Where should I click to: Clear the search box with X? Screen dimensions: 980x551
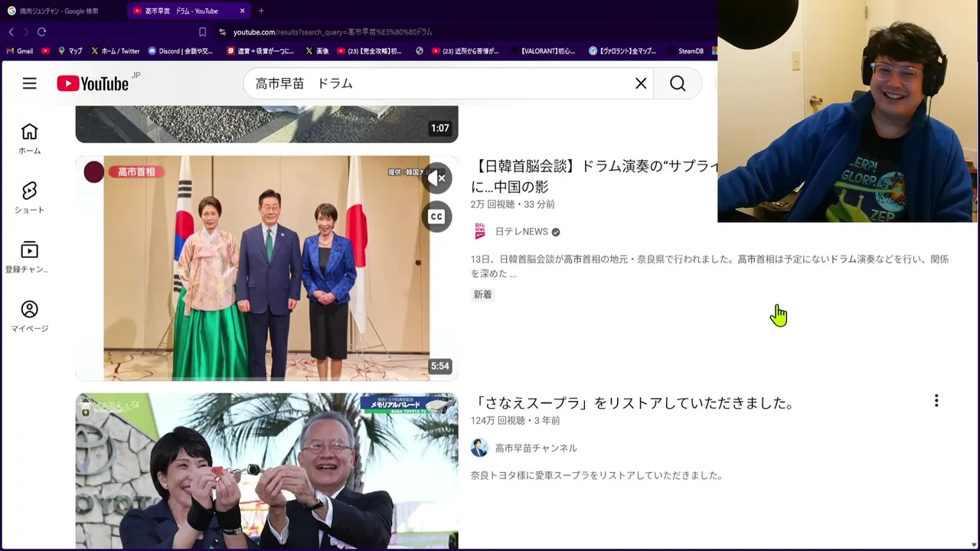(x=641, y=83)
